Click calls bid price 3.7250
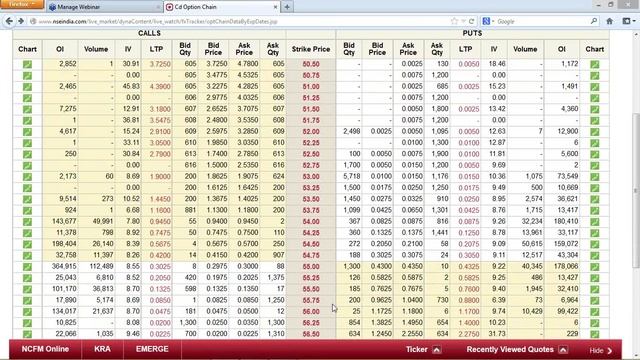 coord(217,64)
